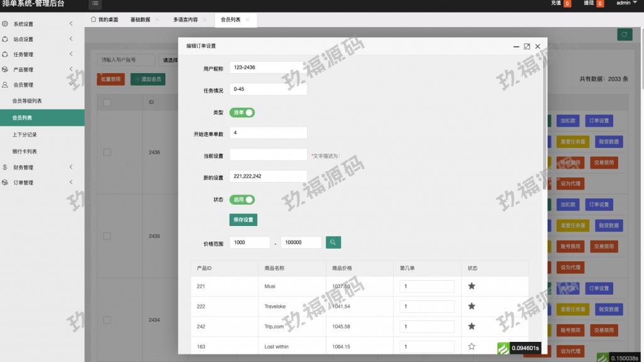Click the filled star for product 221
This screenshot has width=644, height=362.
[472, 286]
